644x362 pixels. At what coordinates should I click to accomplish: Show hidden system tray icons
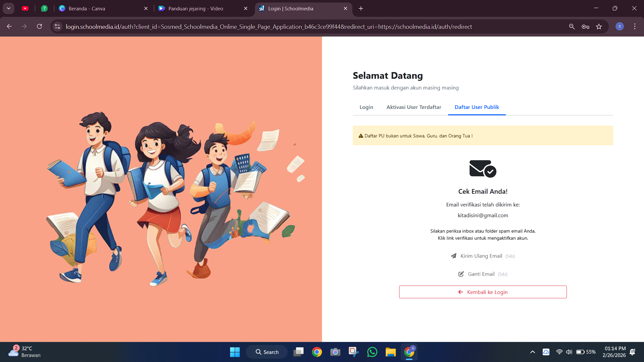(x=532, y=352)
